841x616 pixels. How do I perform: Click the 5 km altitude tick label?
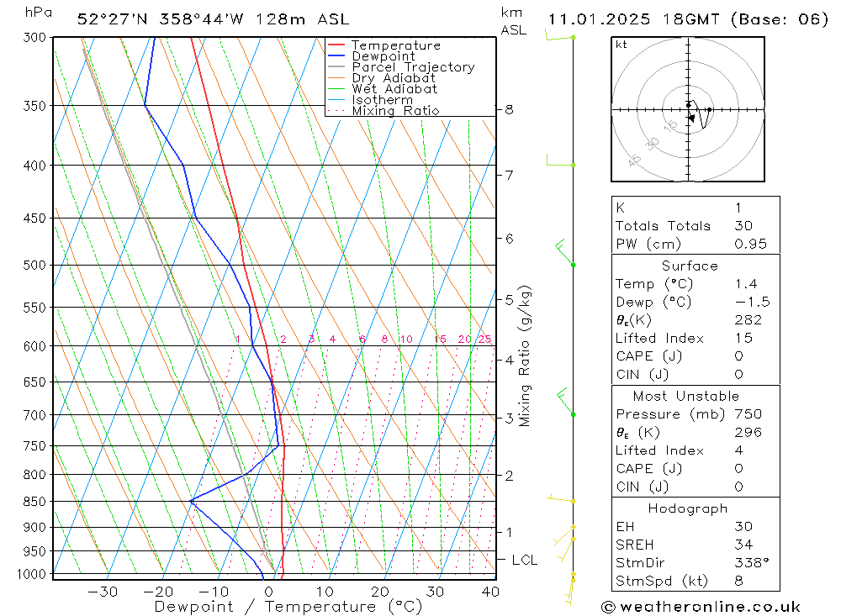[x=509, y=300]
